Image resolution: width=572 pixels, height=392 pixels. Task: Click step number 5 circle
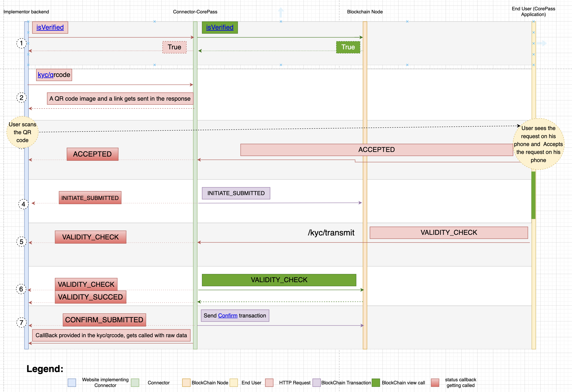point(21,242)
